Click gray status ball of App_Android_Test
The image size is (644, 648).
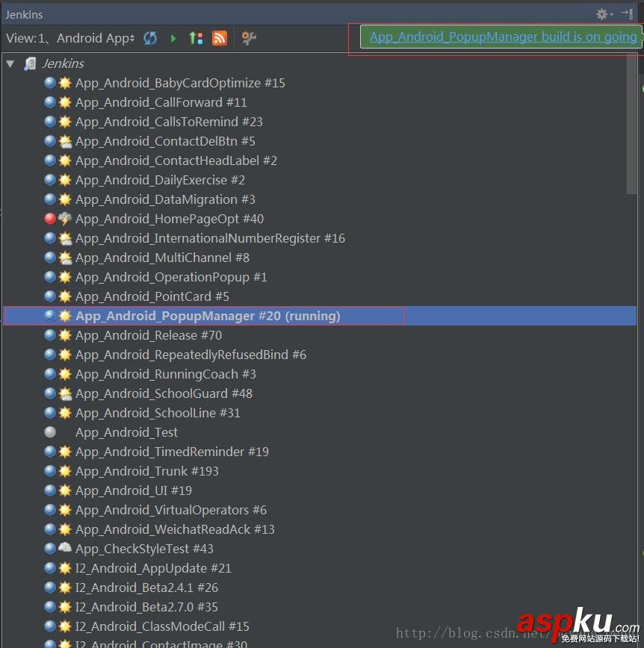[x=49, y=432]
